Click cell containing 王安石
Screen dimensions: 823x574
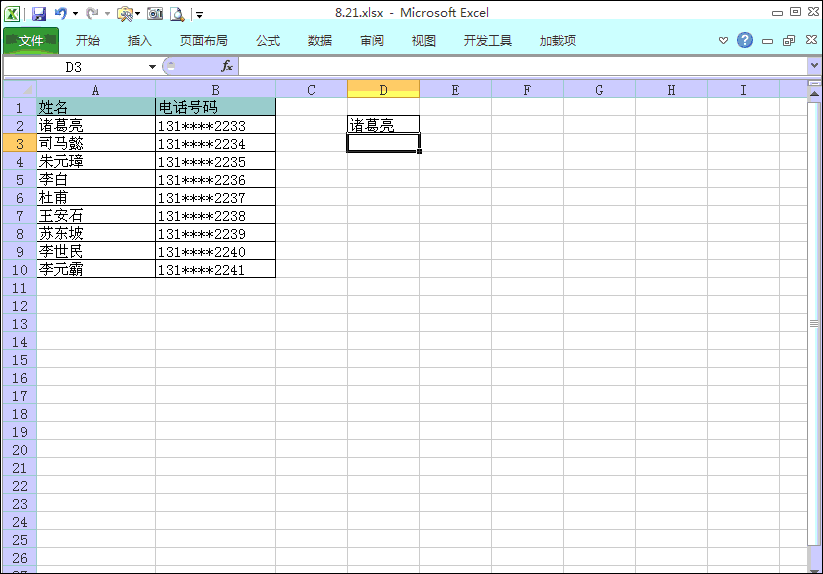click(96, 215)
